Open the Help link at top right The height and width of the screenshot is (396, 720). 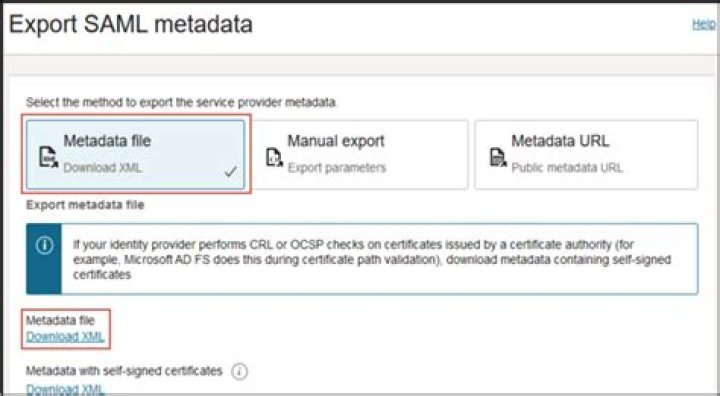click(x=703, y=24)
